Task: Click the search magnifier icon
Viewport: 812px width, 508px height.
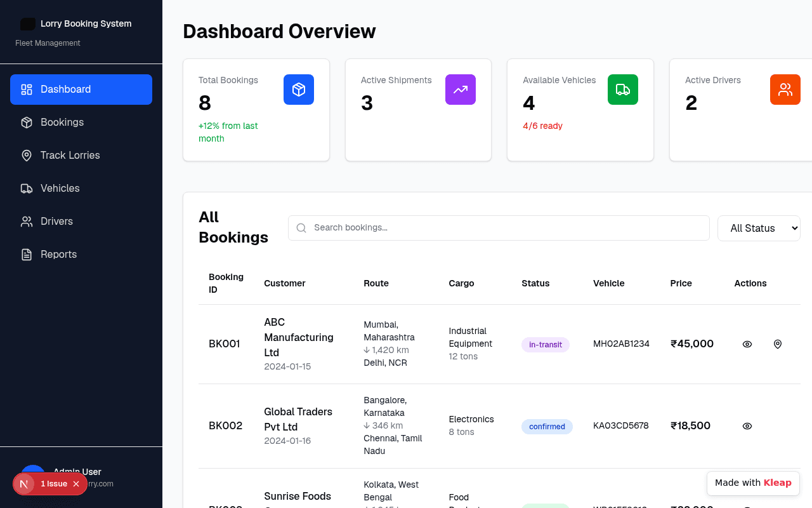Action: click(301, 228)
